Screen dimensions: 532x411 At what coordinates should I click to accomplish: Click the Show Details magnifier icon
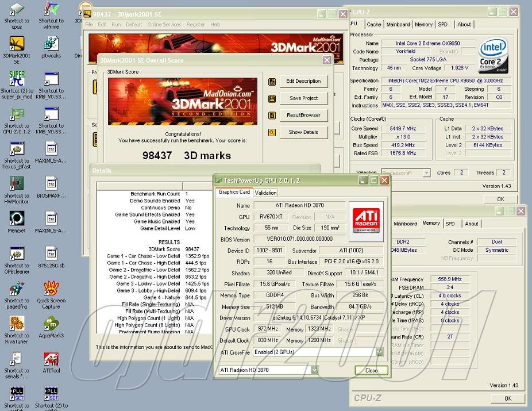click(272, 132)
